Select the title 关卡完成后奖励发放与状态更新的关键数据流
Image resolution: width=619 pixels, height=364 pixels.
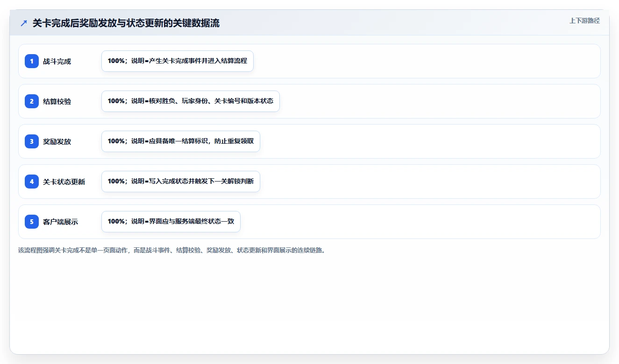(x=126, y=23)
